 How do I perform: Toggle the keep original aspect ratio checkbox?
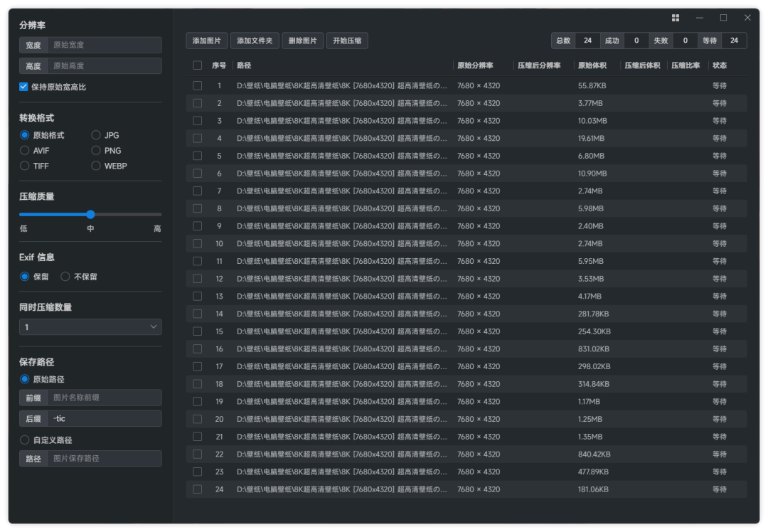coord(24,87)
